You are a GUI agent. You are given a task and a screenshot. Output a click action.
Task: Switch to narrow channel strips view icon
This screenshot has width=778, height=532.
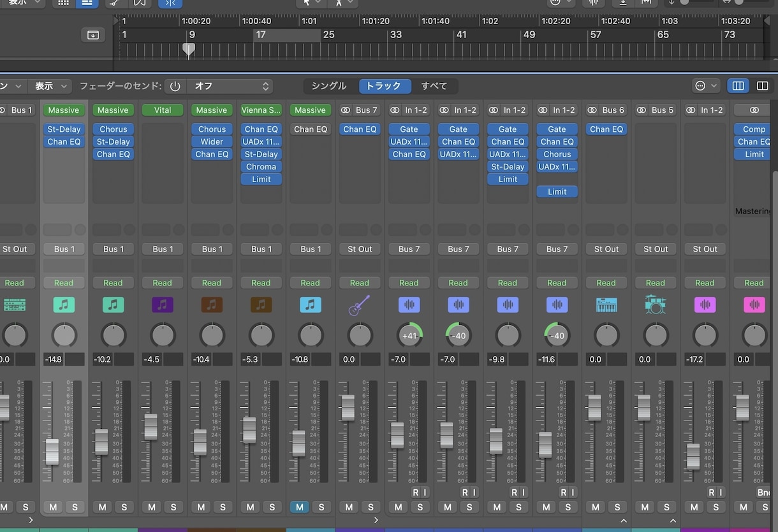coord(738,86)
